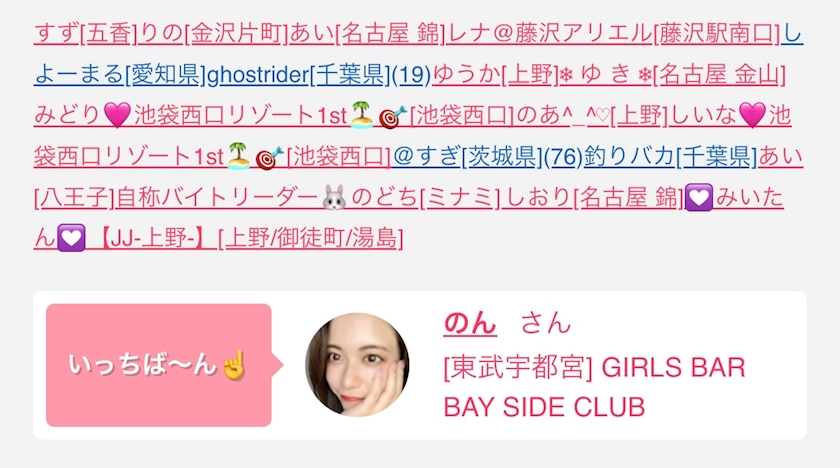This screenshot has width=840, height=468.
Task: Click the pink heart after しいな
Action: pos(752,115)
